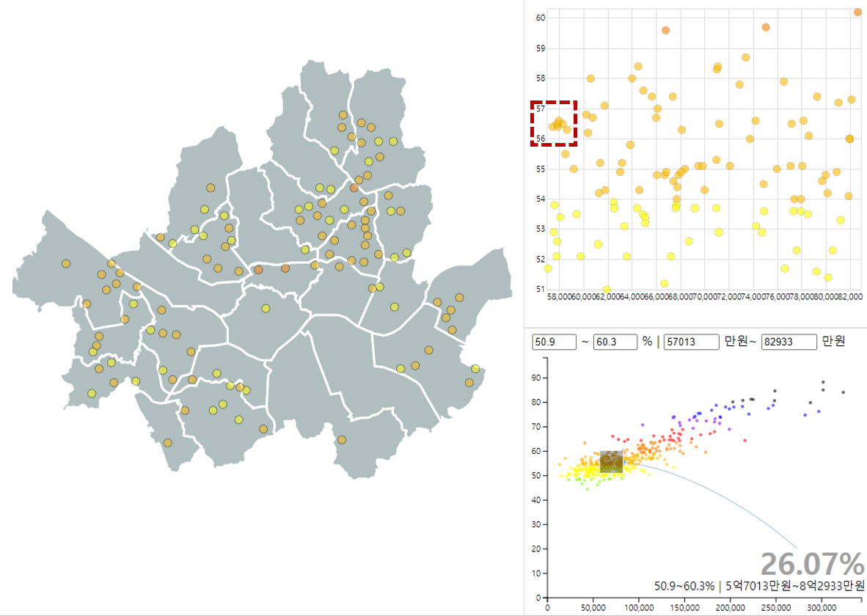Click the large 26.07% figure

(812, 565)
